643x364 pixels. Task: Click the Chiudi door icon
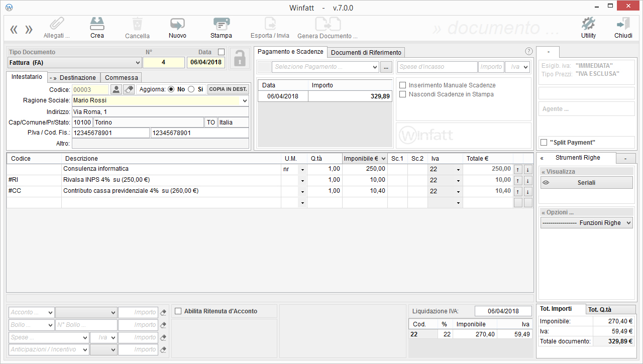click(623, 24)
